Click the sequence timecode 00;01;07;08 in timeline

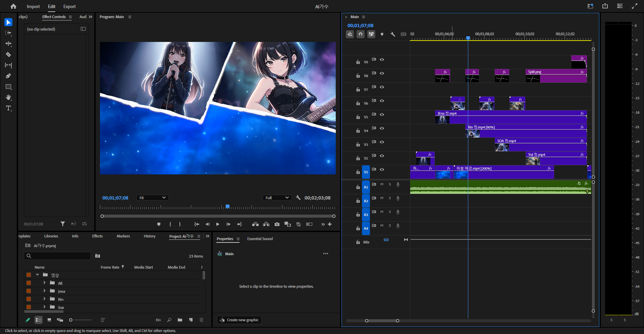(360, 25)
